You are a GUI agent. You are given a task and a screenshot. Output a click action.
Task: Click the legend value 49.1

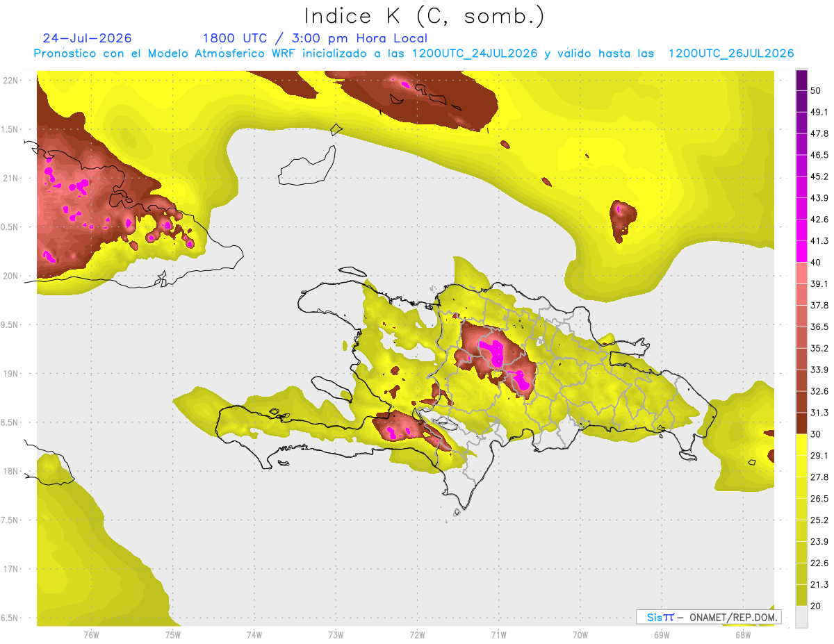click(x=819, y=112)
